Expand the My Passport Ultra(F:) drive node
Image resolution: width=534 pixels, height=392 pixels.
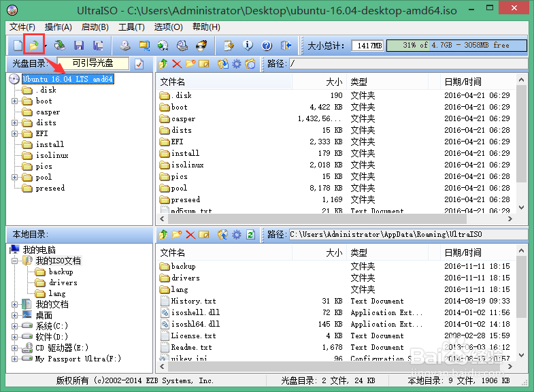pos(14,359)
